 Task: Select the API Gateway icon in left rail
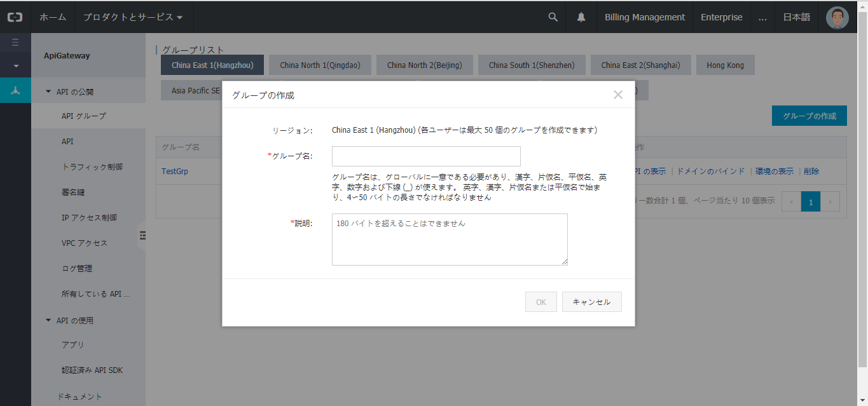(x=15, y=90)
